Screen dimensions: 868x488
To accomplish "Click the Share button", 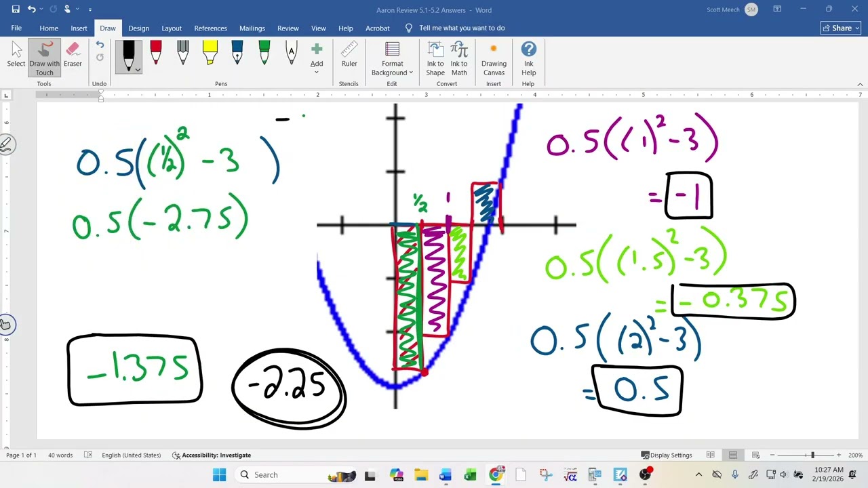I will [x=840, y=28].
